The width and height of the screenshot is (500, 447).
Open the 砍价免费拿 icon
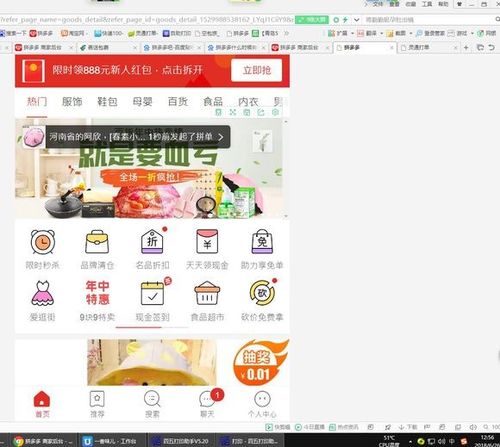(x=262, y=293)
